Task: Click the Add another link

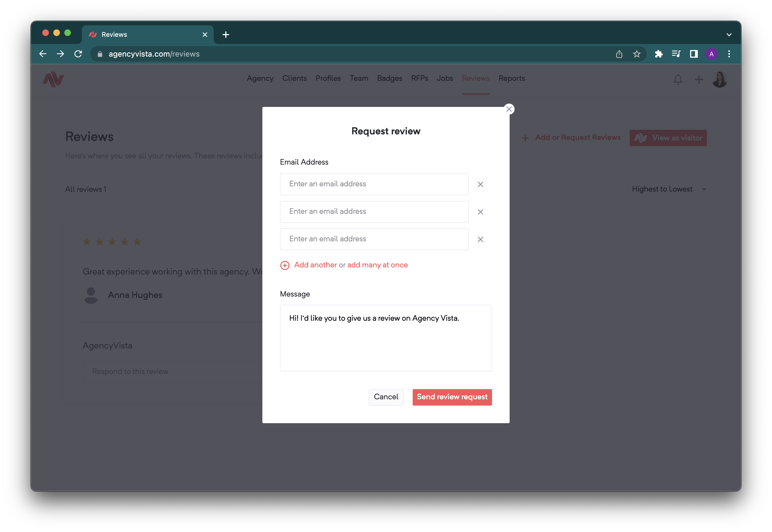Action: pyautogui.click(x=315, y=265)
